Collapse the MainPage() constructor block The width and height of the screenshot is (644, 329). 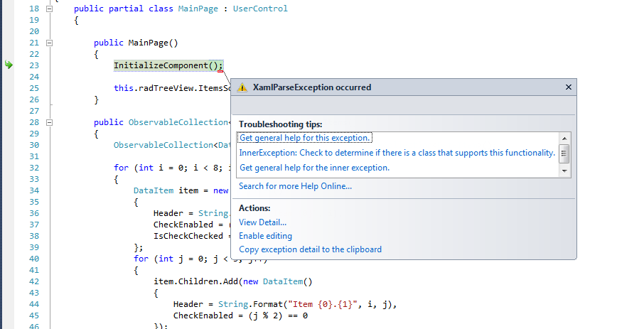pyautogui.click(x=49, y=43)
